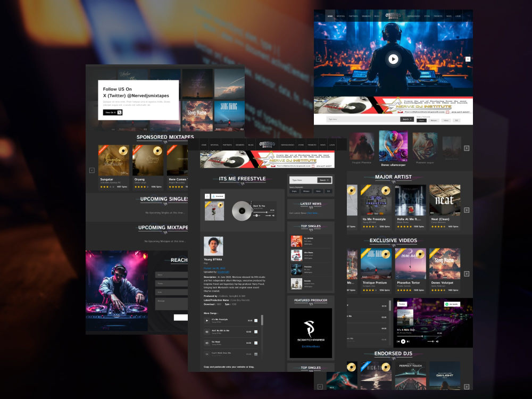Open the Young BTWkk artist photo
532x399 pixels.
click(x=213, y=246)
